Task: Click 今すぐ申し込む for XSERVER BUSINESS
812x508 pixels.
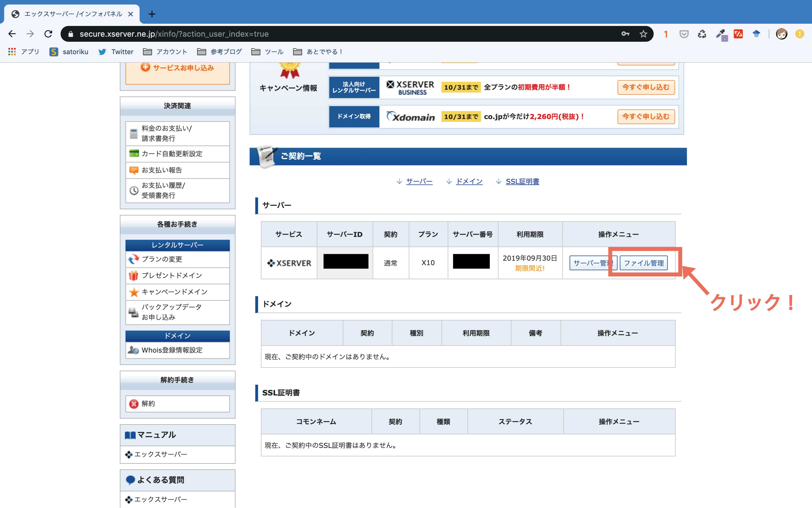Action: (x=646, y=87)
